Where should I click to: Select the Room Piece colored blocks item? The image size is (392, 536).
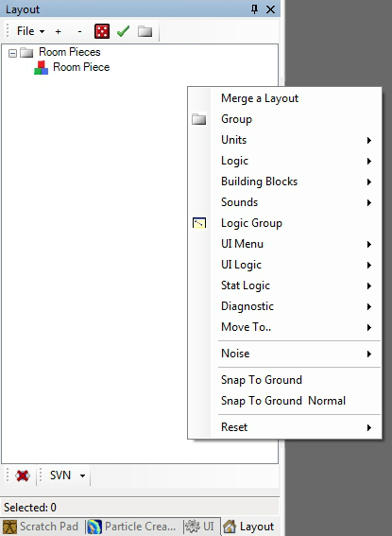[72, 67]
